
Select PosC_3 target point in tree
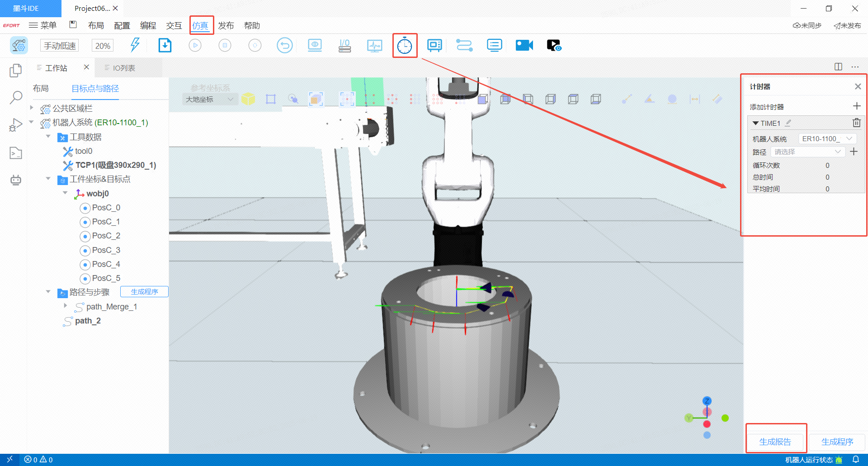point(106,250)
